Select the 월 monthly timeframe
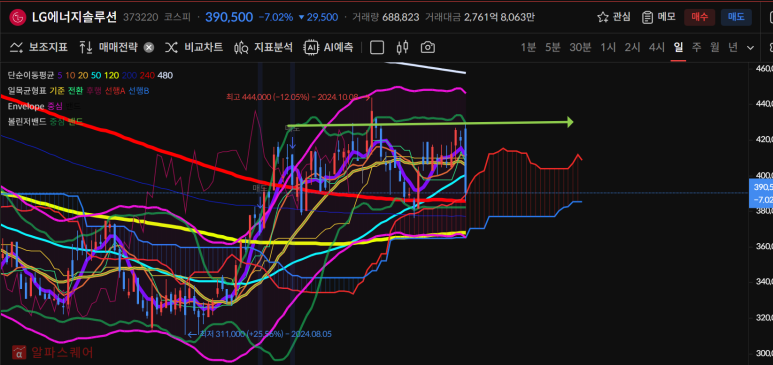This screenshot has height=365, width=773. (x=714, y=47)
